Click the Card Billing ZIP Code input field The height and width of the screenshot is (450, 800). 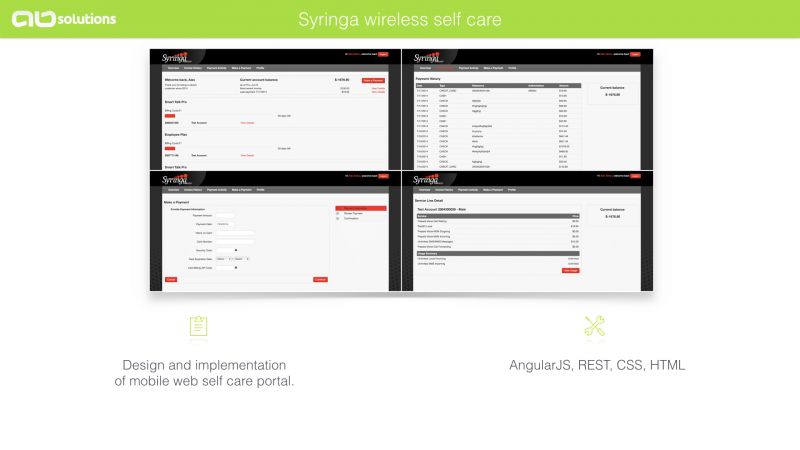point(225,268)
